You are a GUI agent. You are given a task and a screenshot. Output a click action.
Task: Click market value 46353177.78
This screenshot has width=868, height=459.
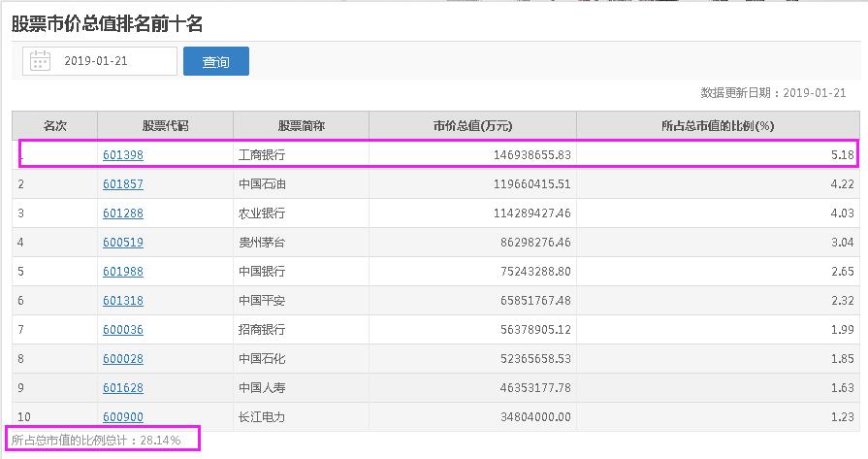tap(535, 388)
